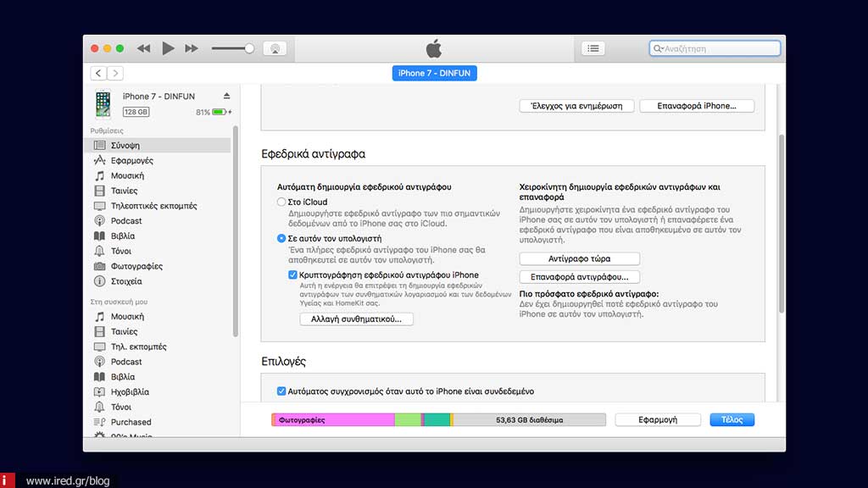868x488 pixels.
Task: Click the sidebar vertical scrollbar
Action: 236,231
